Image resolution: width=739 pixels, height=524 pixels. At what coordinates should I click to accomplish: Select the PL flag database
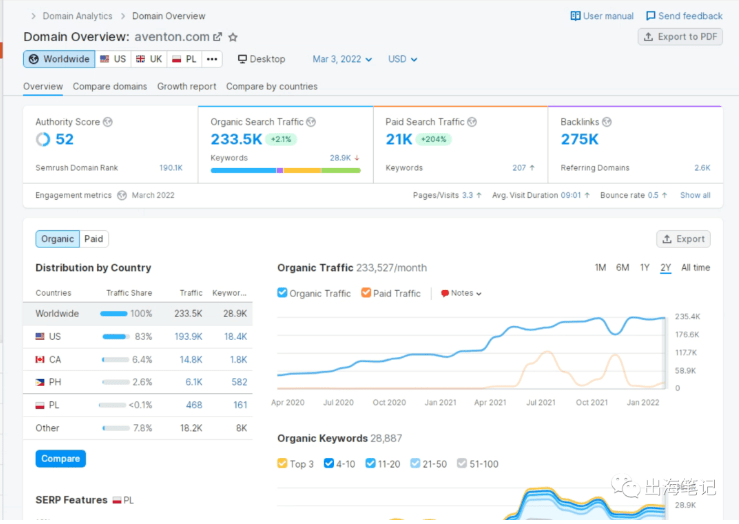pos(176,59)
